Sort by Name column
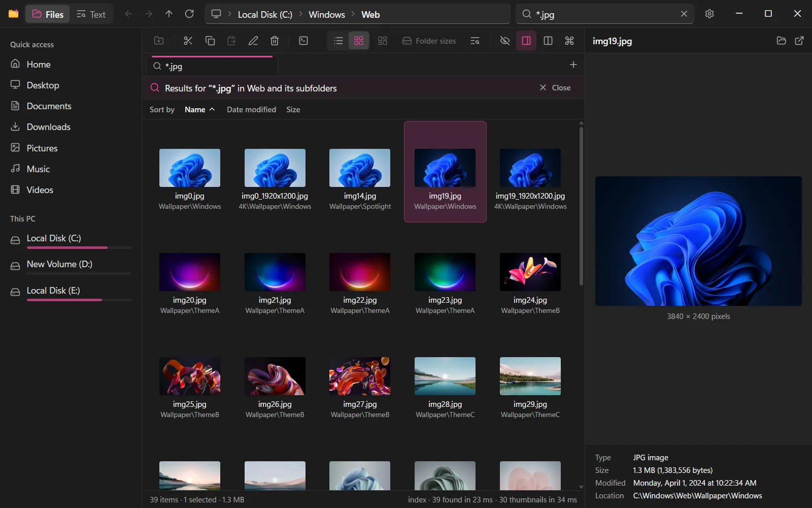 pos(199,109)
